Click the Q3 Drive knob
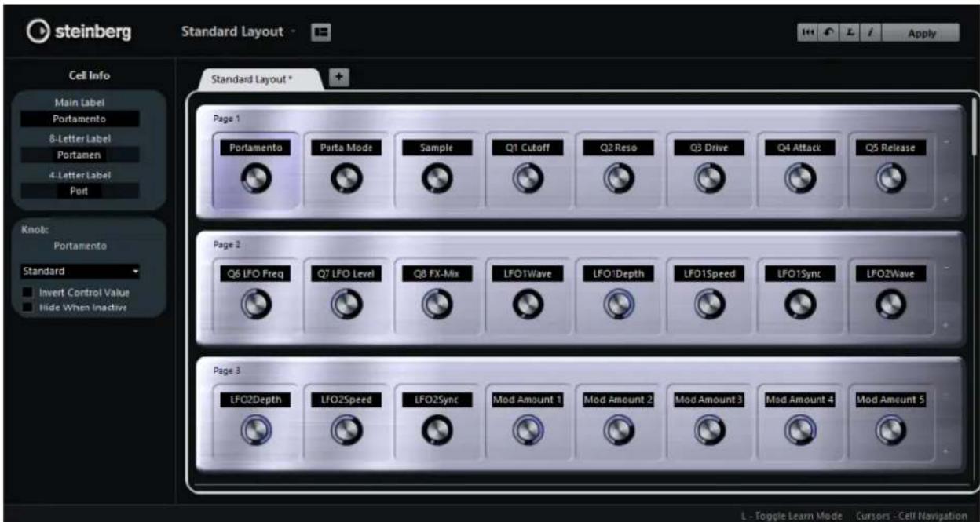This screenshot has width=980, height=522. pyautogui.click(x=709, y=180)
